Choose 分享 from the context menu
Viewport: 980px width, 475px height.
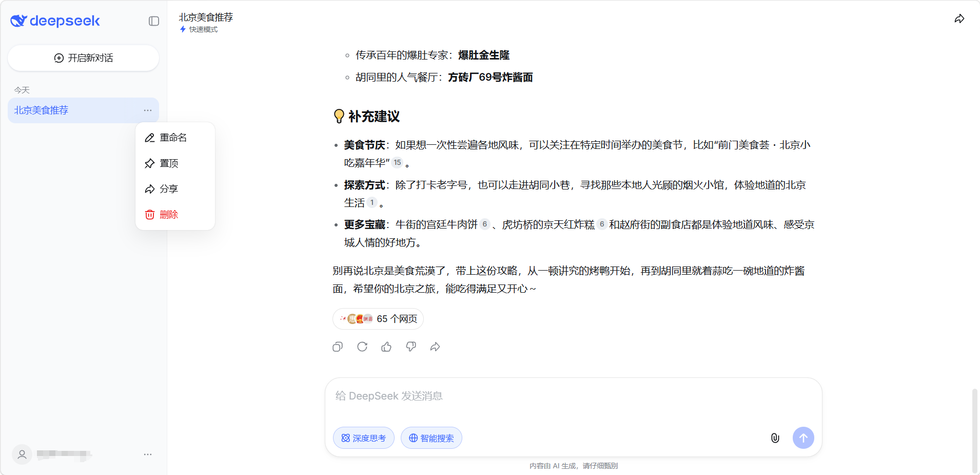point(175,189)
